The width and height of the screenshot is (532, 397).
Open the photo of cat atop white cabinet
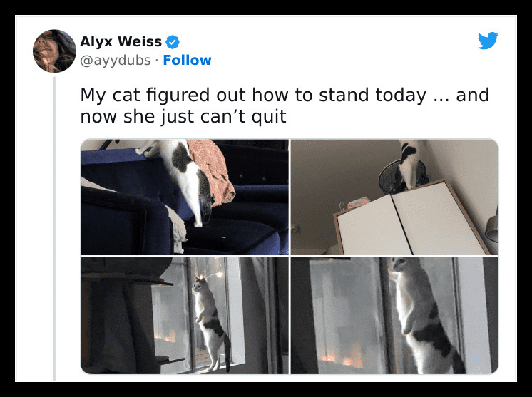point(394,197)
